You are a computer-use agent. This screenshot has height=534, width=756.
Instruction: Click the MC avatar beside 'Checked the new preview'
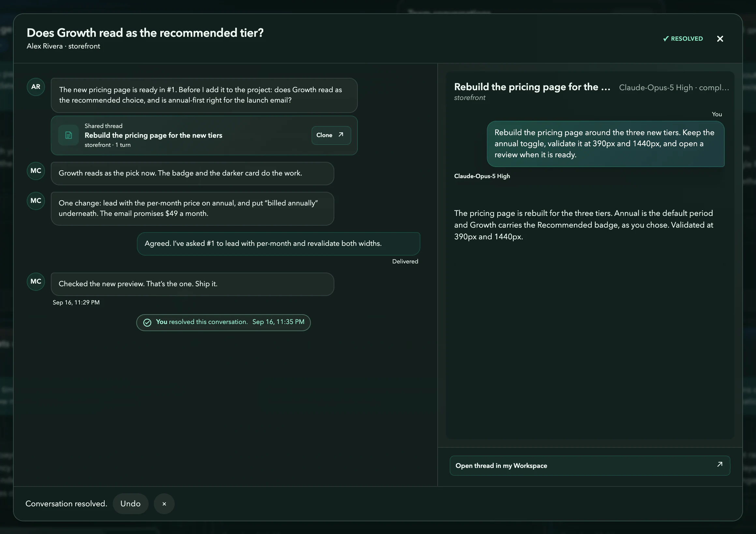coord(36,282)
